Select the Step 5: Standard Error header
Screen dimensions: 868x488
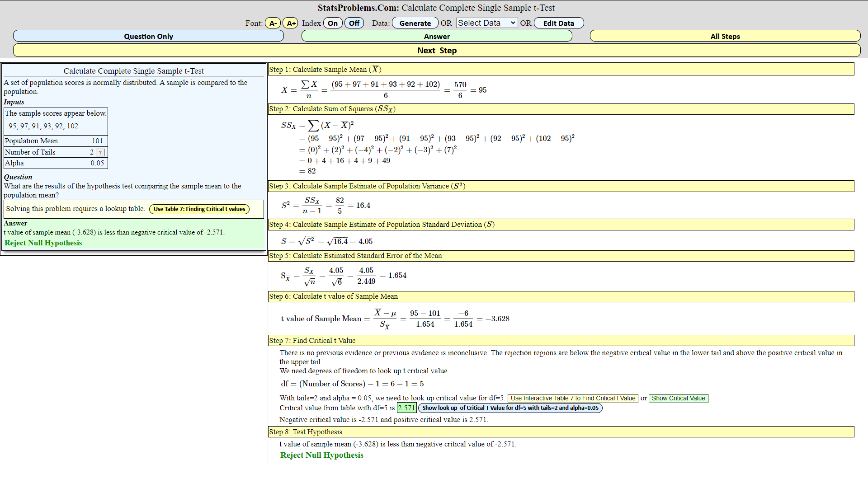coord(561,256)
